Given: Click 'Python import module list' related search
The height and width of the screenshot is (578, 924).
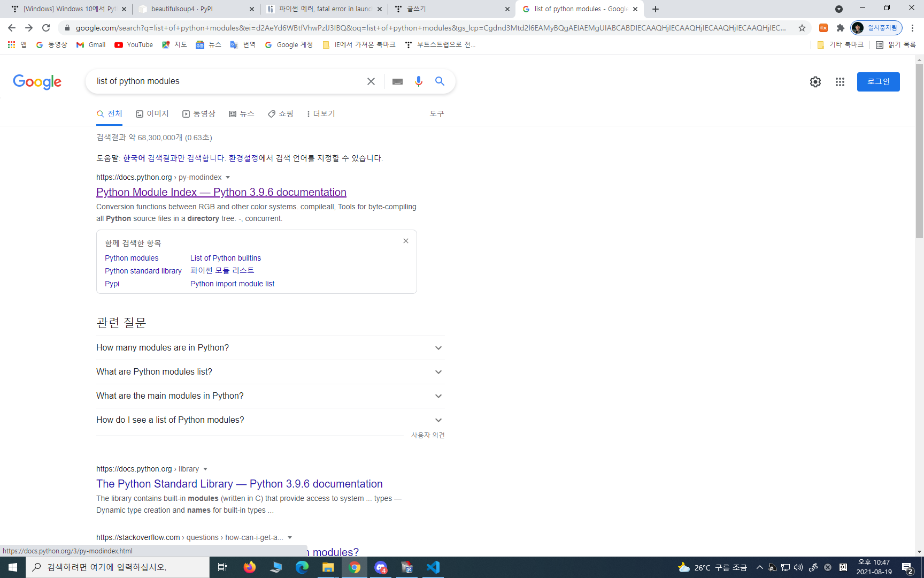Looking at the screenshot, I should [232, 284].
